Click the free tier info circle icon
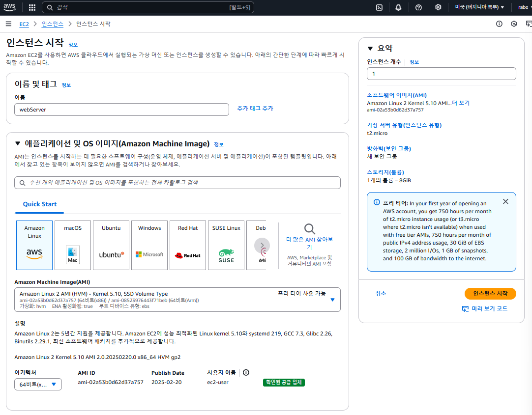 (x=377, y=202)
